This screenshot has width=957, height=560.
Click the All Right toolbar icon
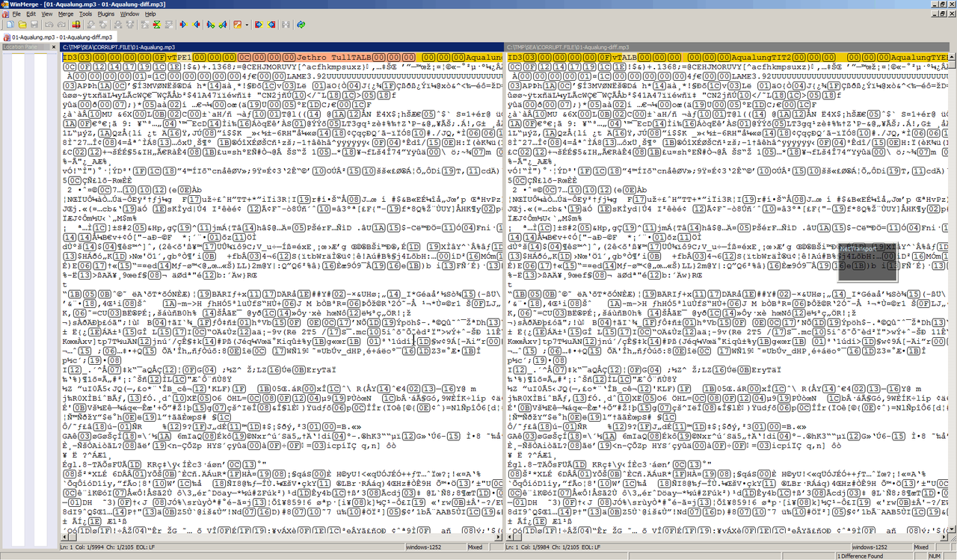(258, 25)
